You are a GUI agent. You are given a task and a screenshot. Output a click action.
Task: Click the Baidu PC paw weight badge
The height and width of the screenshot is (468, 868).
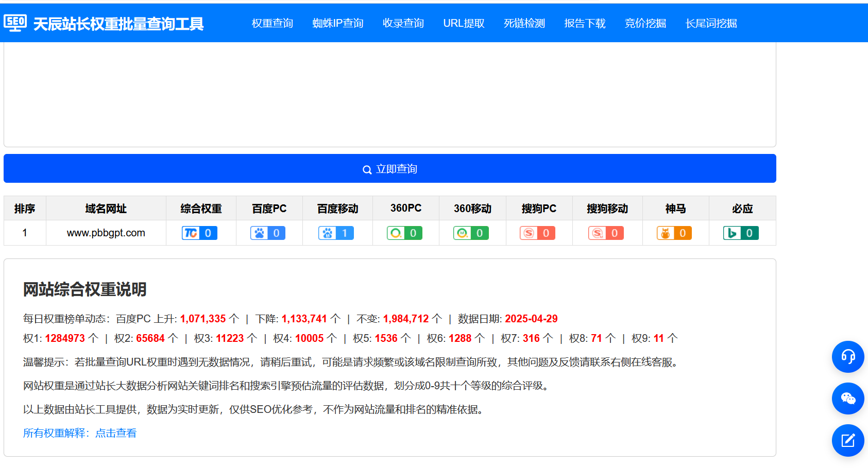(268, 233)
